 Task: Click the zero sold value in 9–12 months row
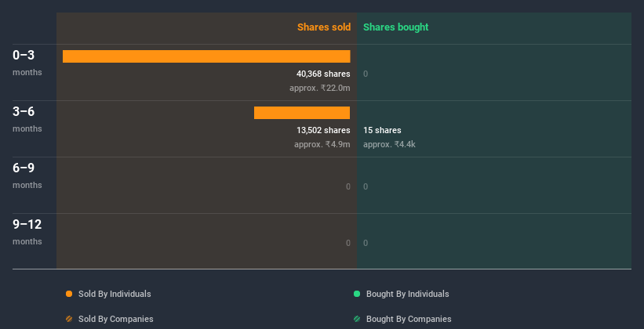348,243
